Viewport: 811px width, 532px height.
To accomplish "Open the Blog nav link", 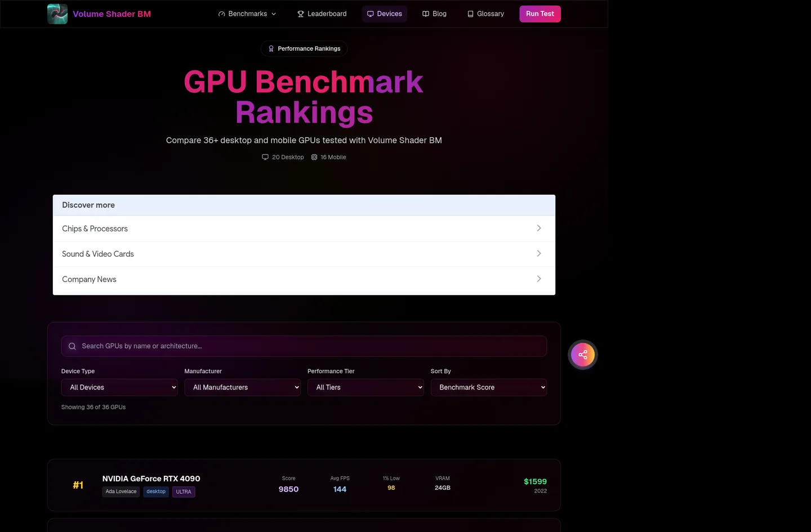I will point(434,14).
